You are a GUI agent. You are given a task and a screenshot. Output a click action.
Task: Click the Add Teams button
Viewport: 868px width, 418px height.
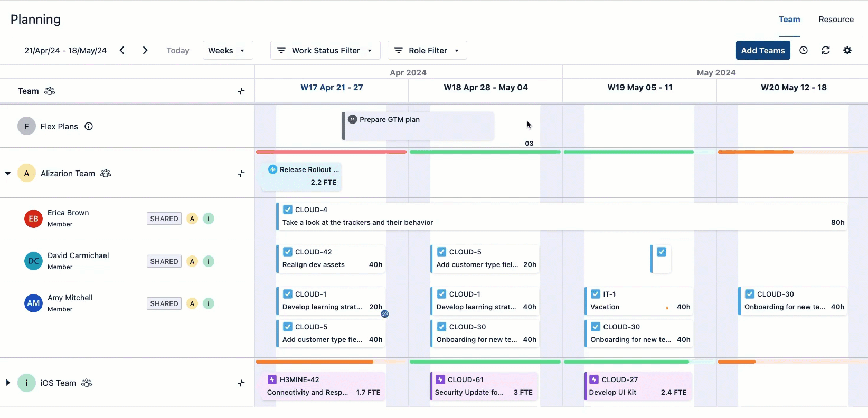[763, 50]
